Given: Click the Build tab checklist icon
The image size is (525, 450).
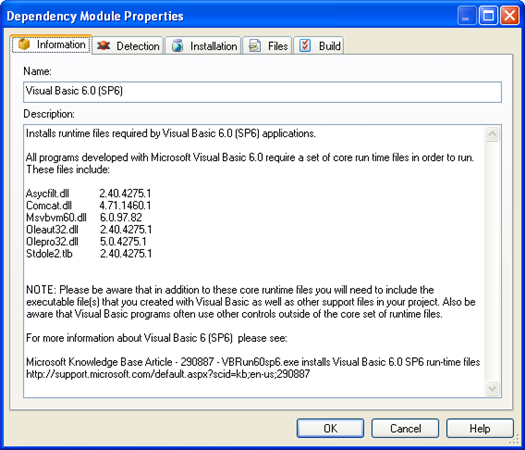Looking at the screenshot, I should tap(305, 45).
